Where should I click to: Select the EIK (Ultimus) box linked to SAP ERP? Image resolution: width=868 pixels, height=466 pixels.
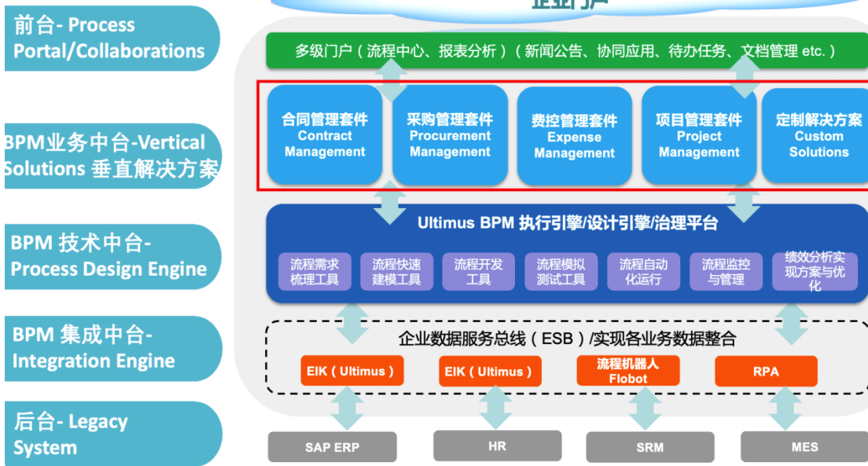click(352, 371)
